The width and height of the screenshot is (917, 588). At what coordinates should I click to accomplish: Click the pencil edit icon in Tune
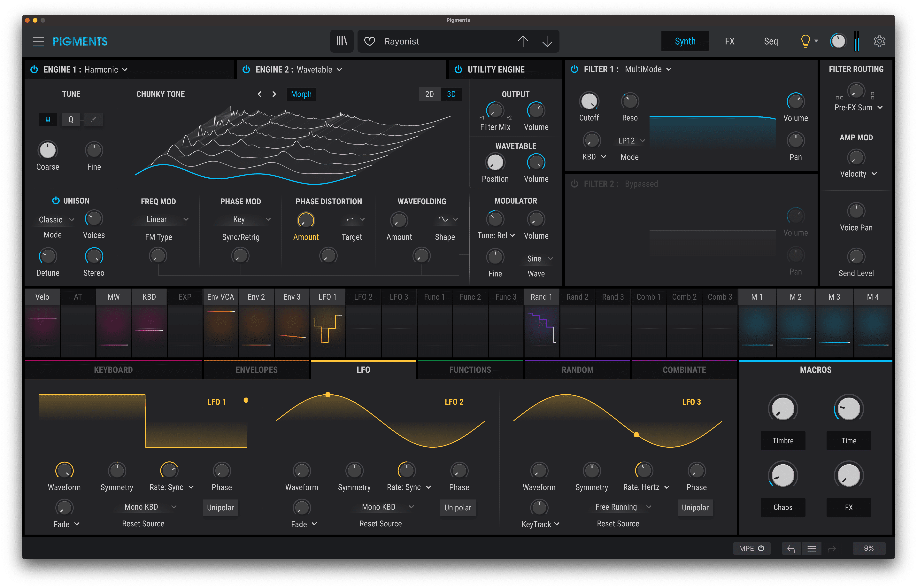click(94, 120)
